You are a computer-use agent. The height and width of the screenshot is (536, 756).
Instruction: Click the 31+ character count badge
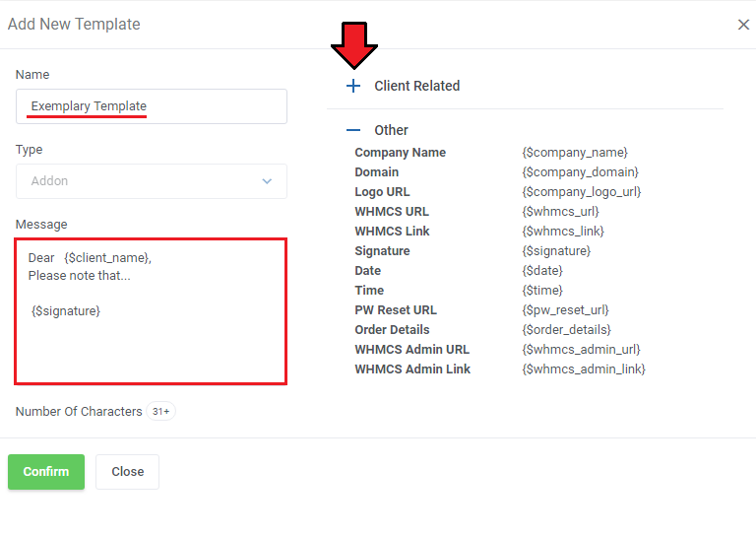tap(160, 412)
